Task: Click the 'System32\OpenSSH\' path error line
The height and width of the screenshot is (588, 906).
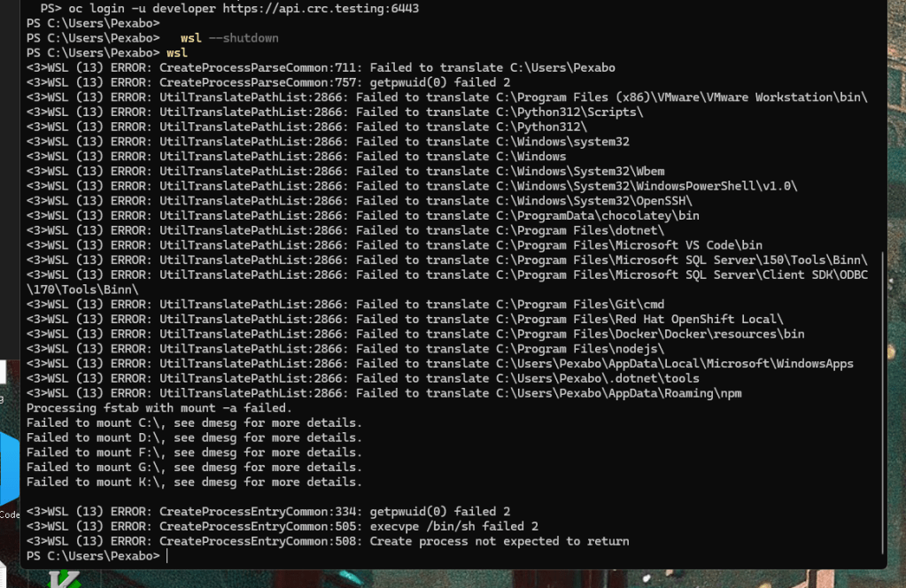Action: click(360, 201)
